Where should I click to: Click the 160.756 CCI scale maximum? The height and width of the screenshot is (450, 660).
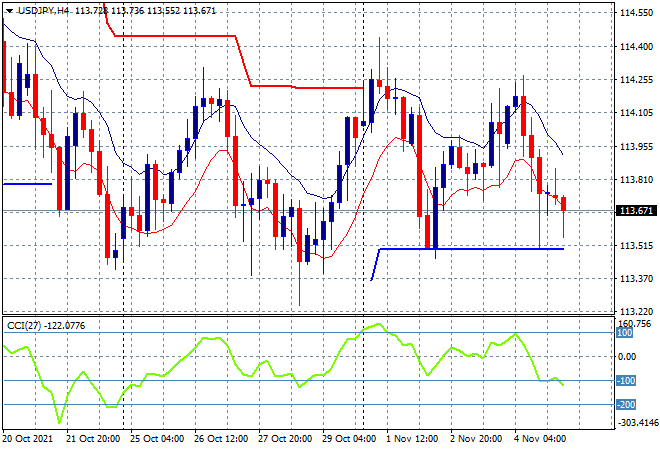click(x=634, y=324)
